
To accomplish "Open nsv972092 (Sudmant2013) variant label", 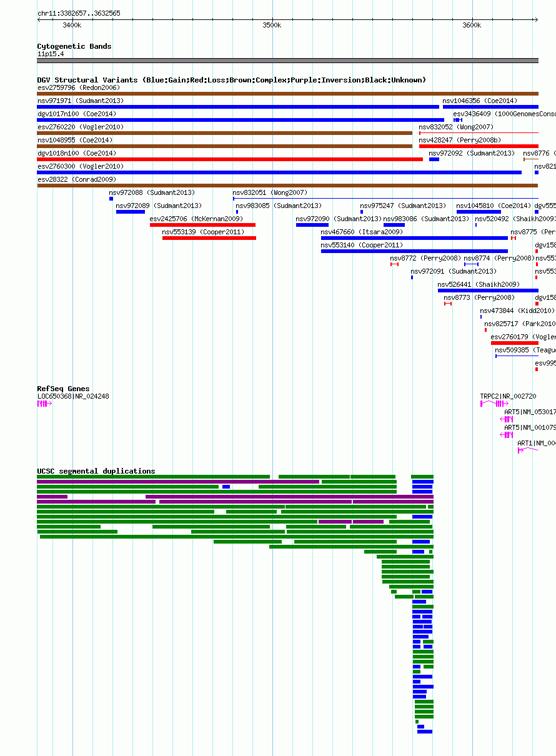I will click(472, 153).
